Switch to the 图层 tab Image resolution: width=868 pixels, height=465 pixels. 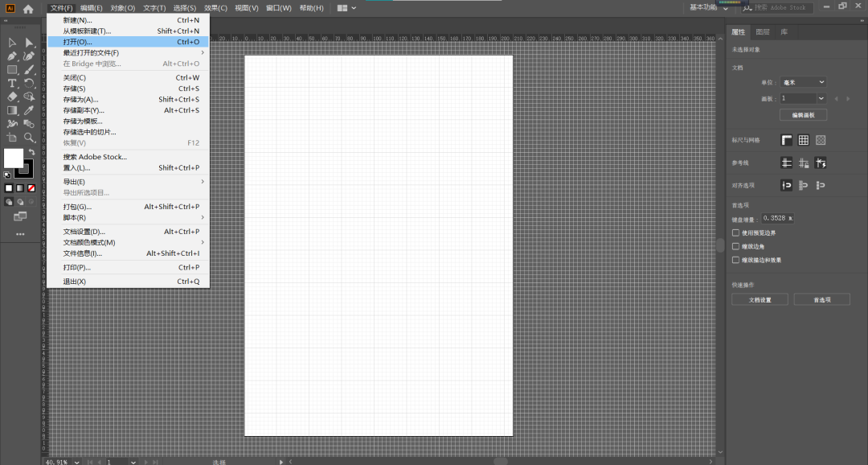pos(763,32)
